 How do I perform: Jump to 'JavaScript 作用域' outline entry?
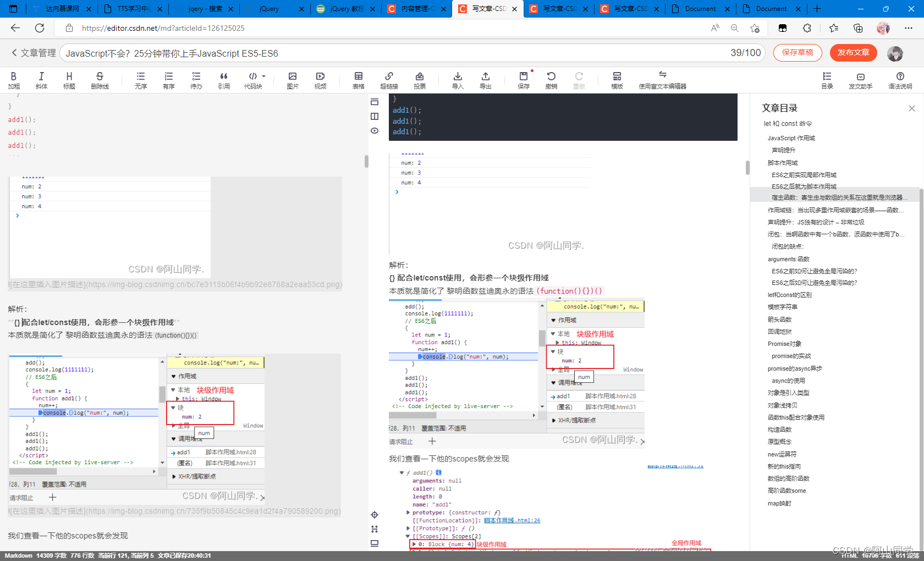791,138
